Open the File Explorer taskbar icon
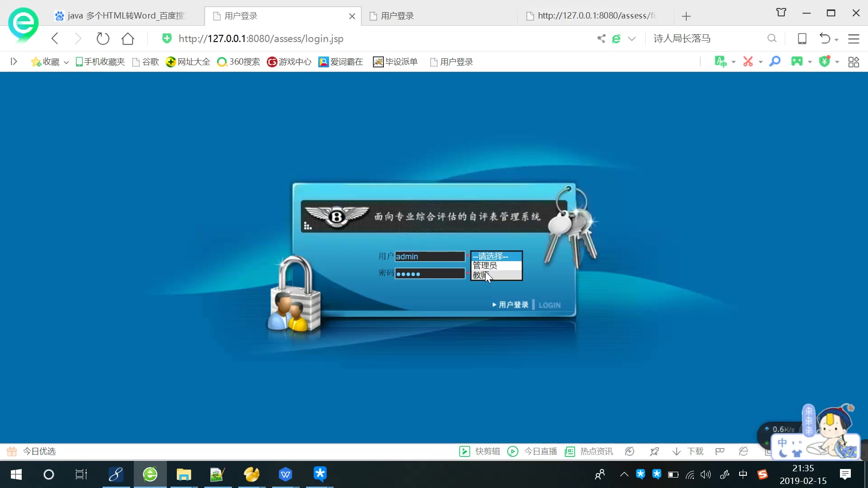 click(184, 474)
